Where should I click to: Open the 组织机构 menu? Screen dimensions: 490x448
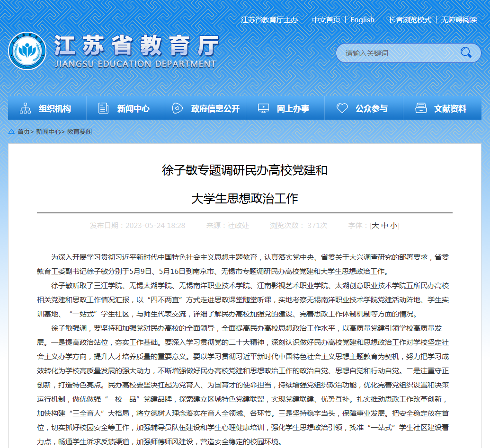47,108
